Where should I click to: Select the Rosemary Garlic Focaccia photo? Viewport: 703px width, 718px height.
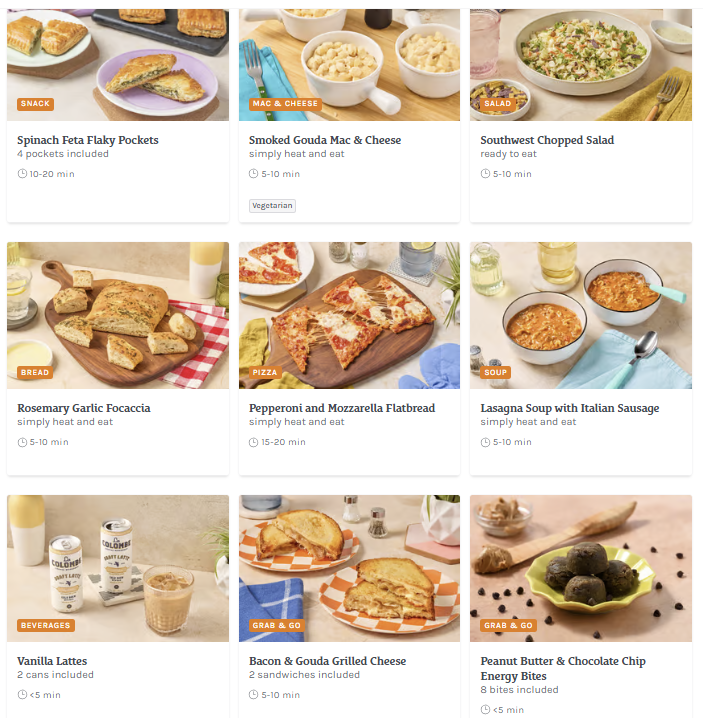pos(118,315)
